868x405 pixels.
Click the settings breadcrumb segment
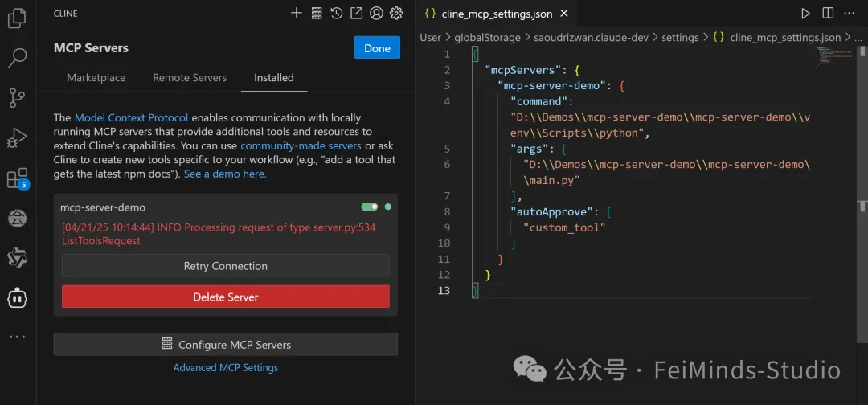[680, 38]
